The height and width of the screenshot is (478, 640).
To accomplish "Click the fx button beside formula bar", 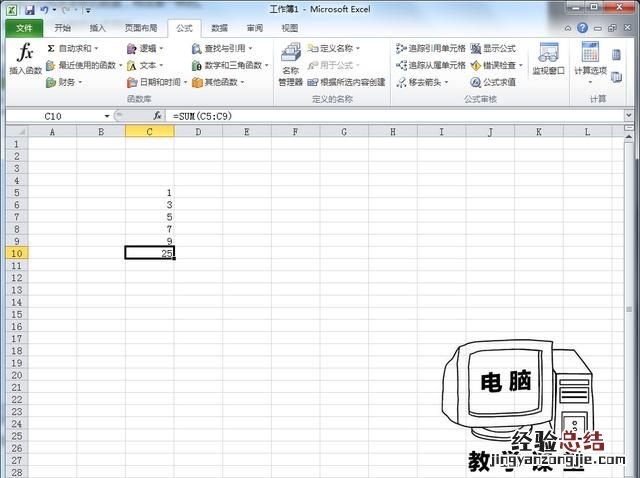I will (x=157, y=116).
